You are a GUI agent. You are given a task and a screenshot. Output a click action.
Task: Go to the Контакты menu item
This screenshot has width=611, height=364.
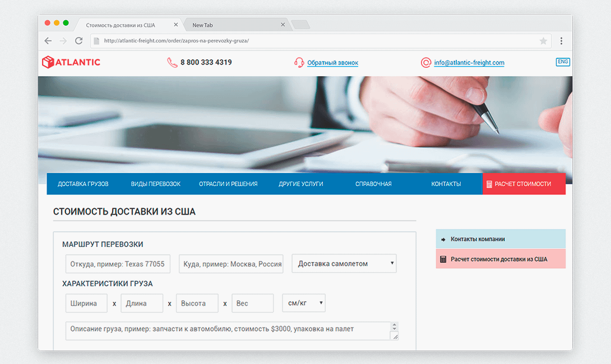[446, 184]
